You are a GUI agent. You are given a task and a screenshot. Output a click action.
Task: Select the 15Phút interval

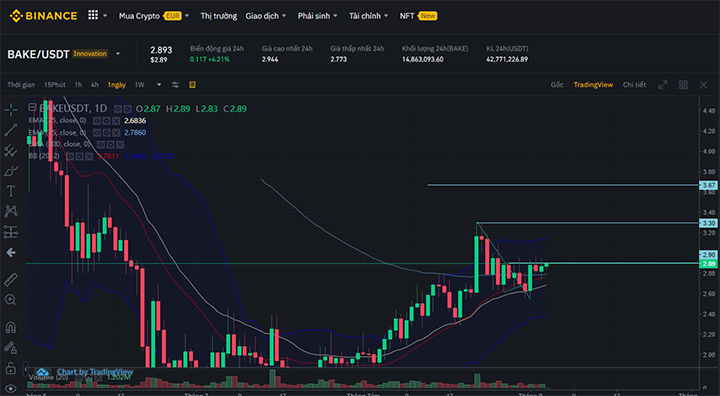click(x=55, y=85)
